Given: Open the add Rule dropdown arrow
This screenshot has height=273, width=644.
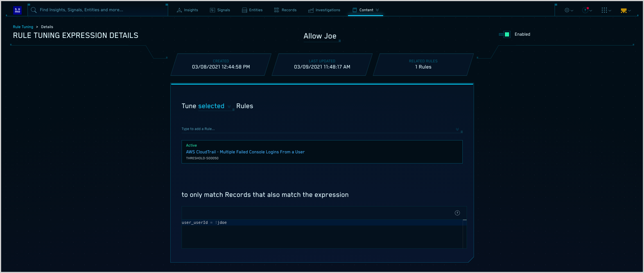Looking at the screenshot, I should click(x=457, y=129).
